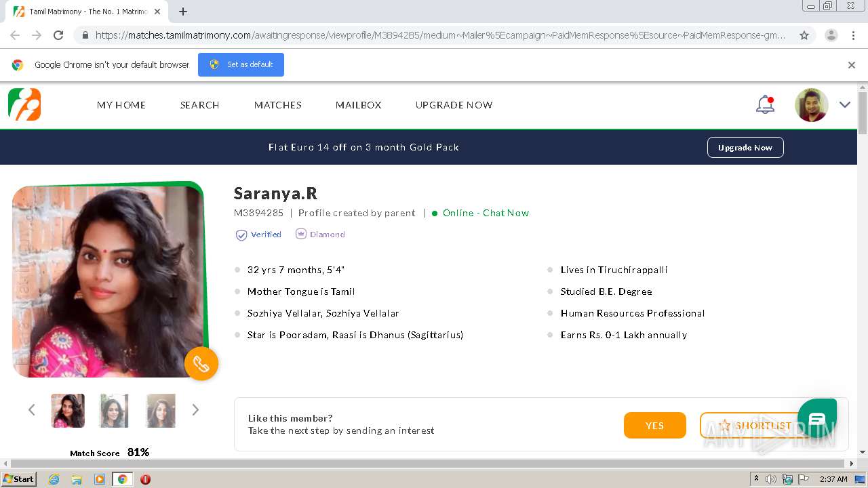Open the MATCHES menu

tap(278, 105)
